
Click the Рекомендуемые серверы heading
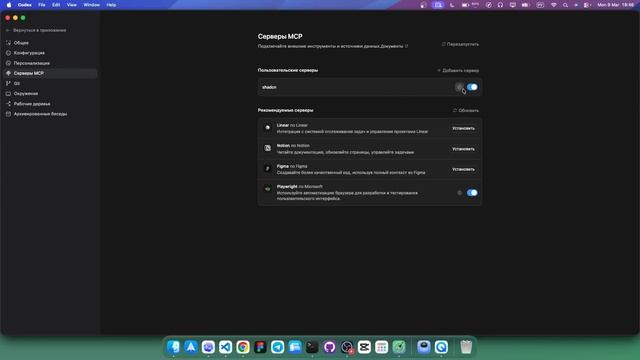(x=285, y=110)
